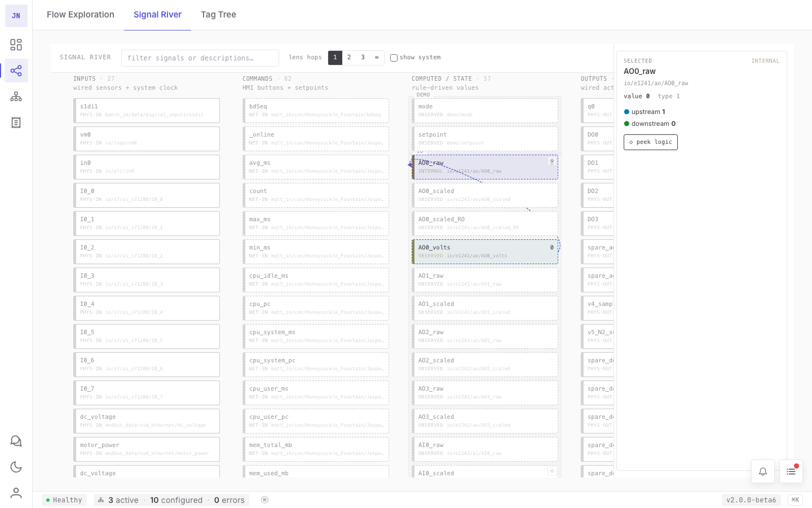Switch to the Flow Exploration tab
The image size is (812, 508).
(81, 15)
